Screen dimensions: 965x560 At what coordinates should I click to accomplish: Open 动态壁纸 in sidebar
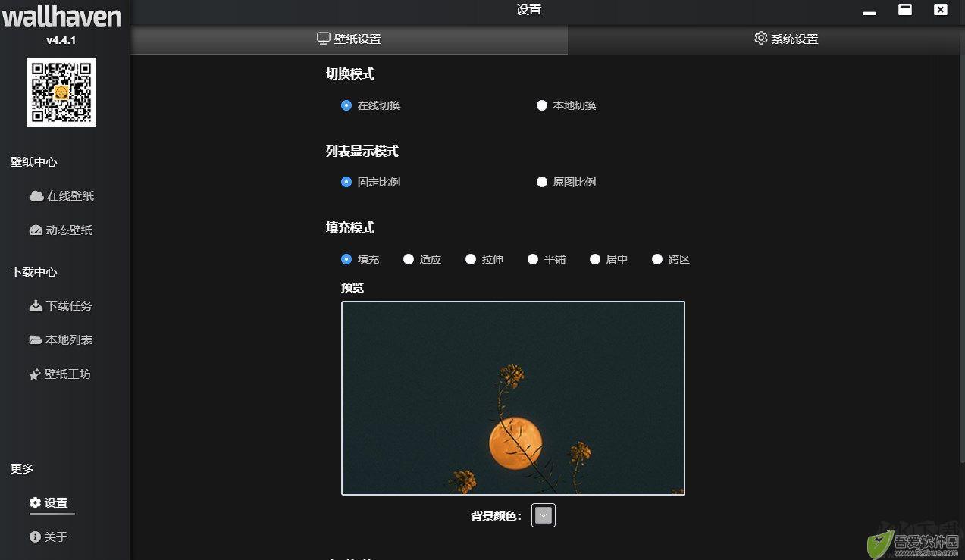coord(61,230)
